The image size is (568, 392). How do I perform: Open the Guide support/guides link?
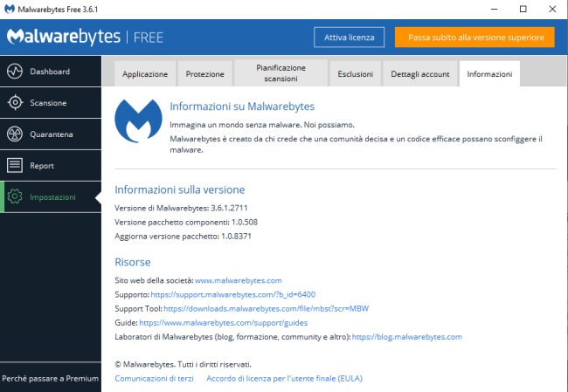coord(224,322)
